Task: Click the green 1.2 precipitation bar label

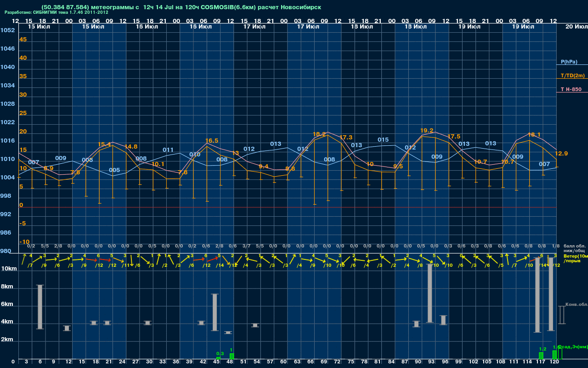Action: (x=543, y=349)
